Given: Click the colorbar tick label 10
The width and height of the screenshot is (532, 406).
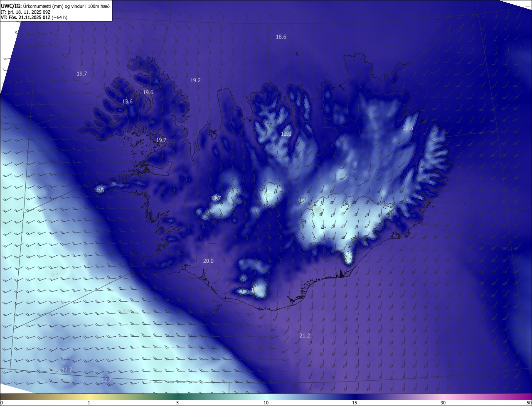Looking at the screenshot, I should pyautogui.click(x=266, y=403).
